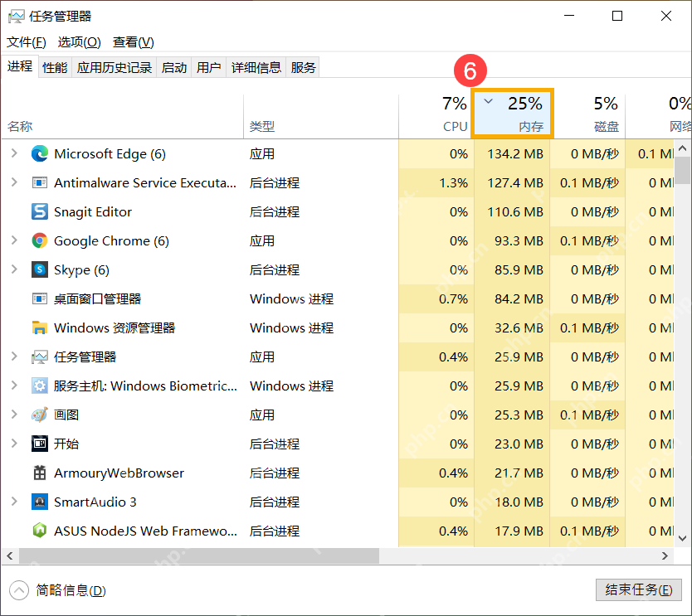Click the ASUS NodeJS Web Framework icon
692x616 pixels.
coord(40,531)
